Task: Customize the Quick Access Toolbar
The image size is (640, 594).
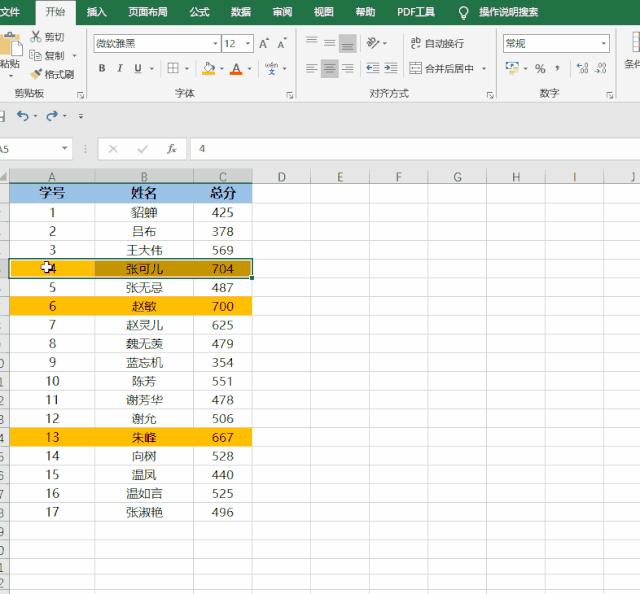Action: click(x=81, y=116)
